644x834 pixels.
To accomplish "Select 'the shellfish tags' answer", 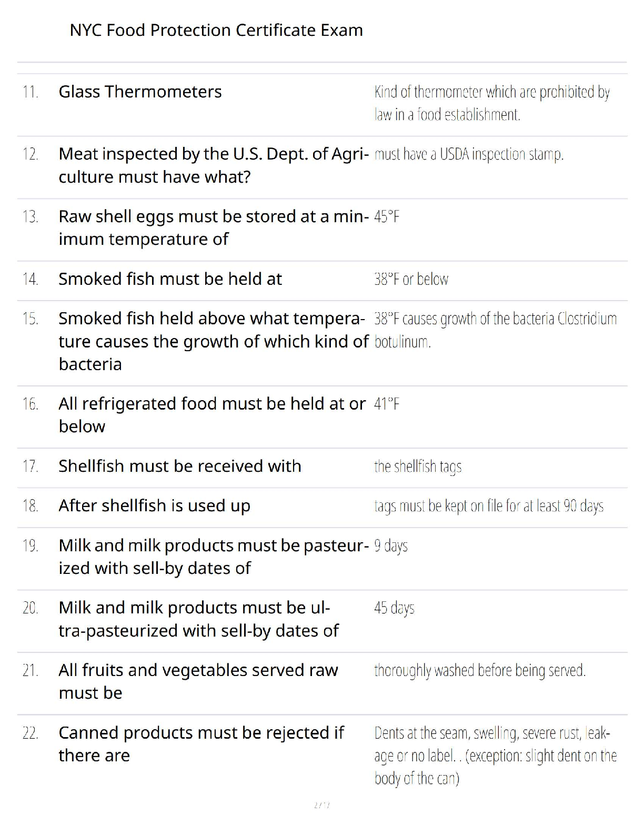I will click(418, 466).
